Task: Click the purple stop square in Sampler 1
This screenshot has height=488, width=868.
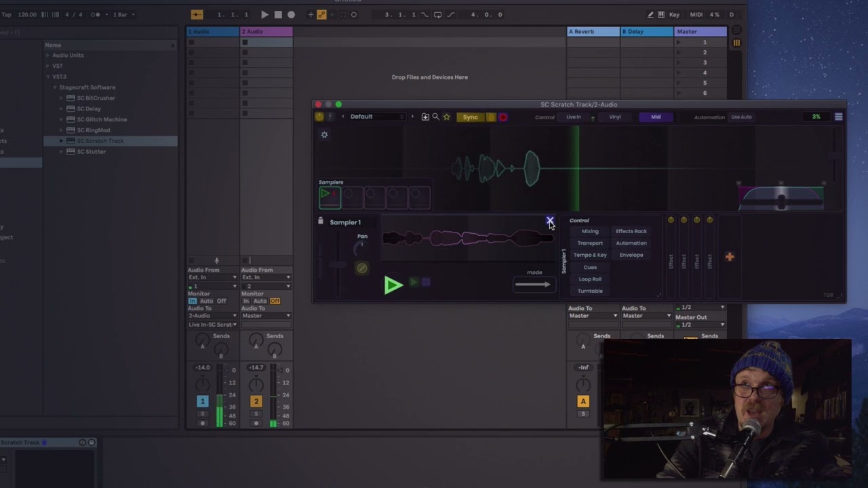Action: pos(426,282)
